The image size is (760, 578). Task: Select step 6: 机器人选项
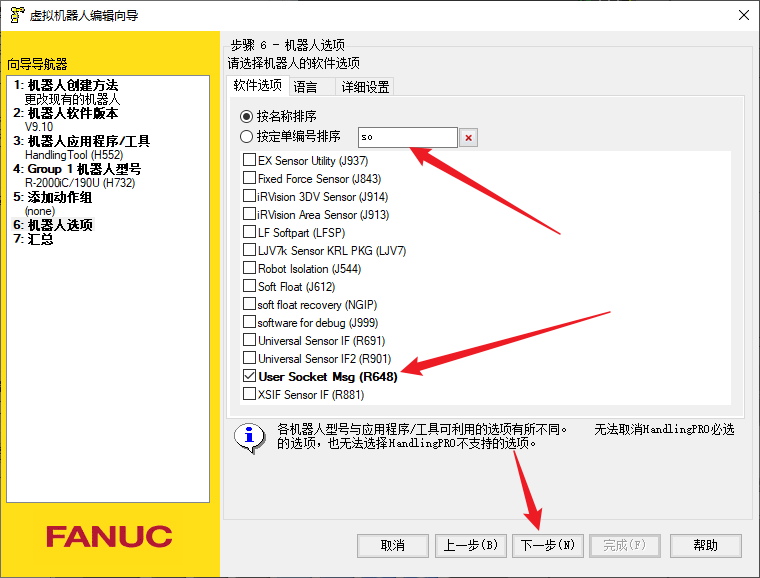click(52, 225)
